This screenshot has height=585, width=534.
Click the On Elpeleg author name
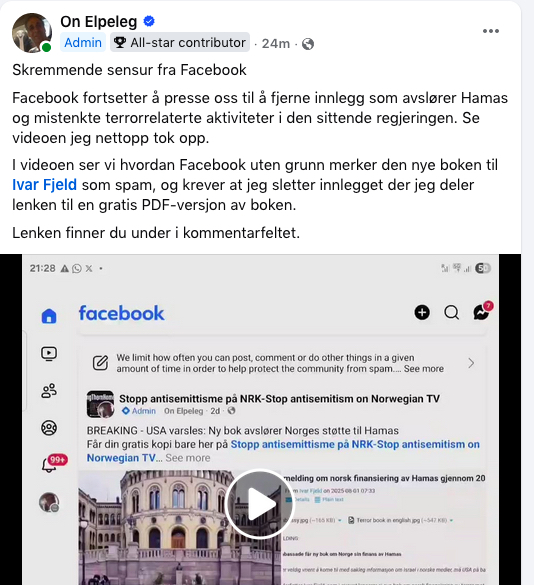click(99, 22)
